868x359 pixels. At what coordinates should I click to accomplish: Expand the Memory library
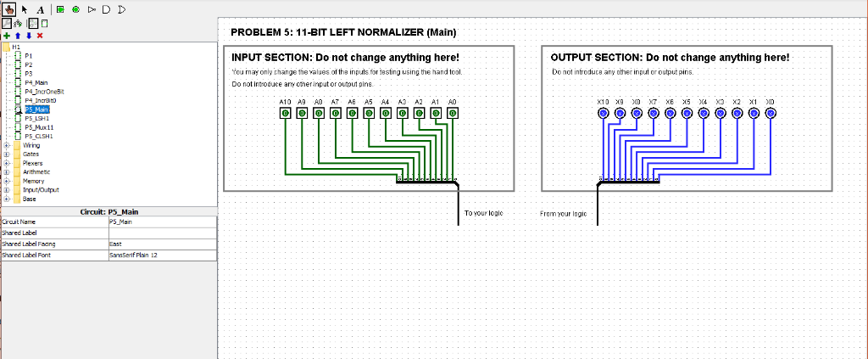7,181
